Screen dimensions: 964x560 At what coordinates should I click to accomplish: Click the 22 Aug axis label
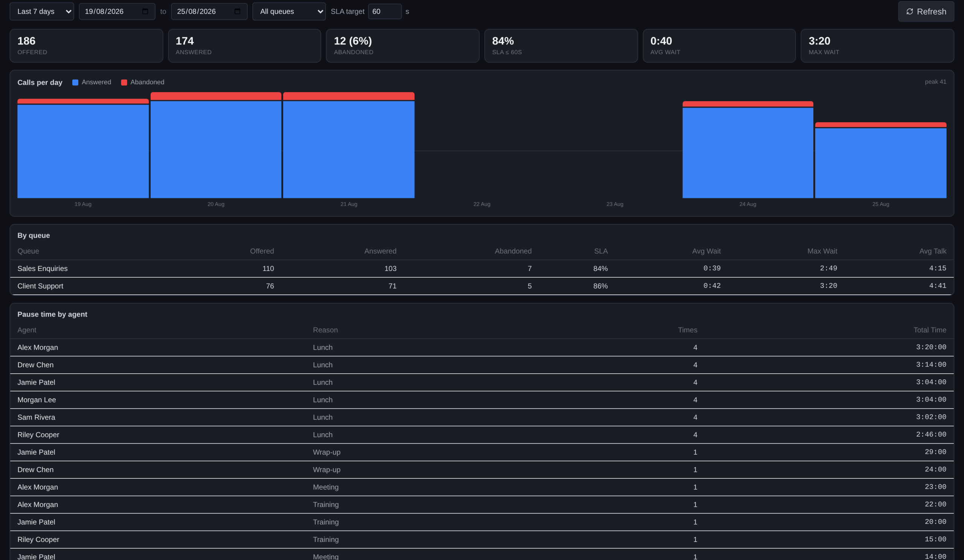click(482, 204)
